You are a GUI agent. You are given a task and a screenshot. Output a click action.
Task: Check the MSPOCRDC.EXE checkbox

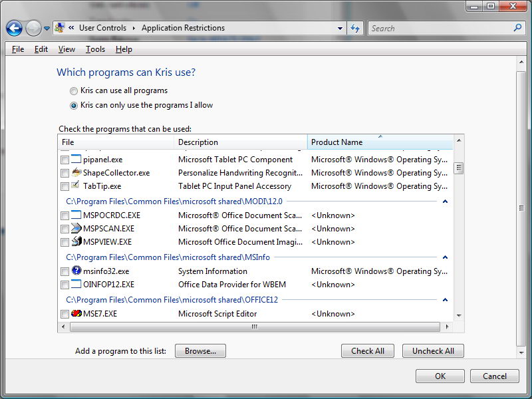65,215
